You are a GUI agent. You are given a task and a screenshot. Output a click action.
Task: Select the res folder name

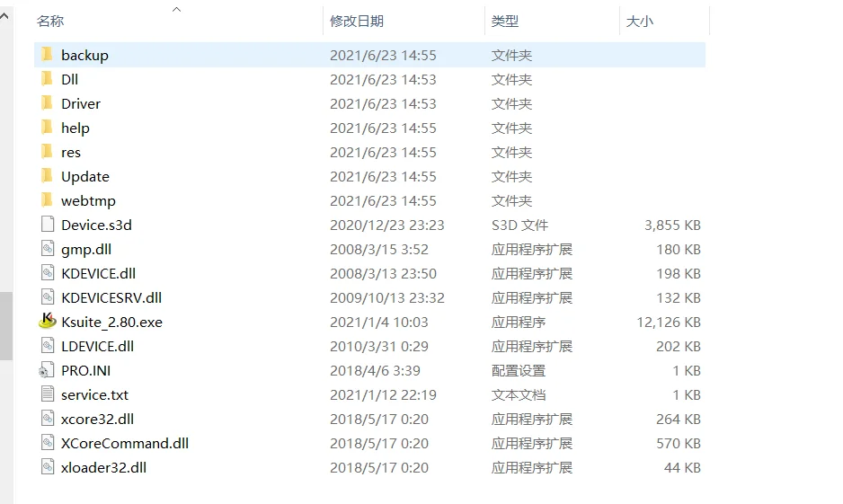pyautogui.click(x=70, y=153)
